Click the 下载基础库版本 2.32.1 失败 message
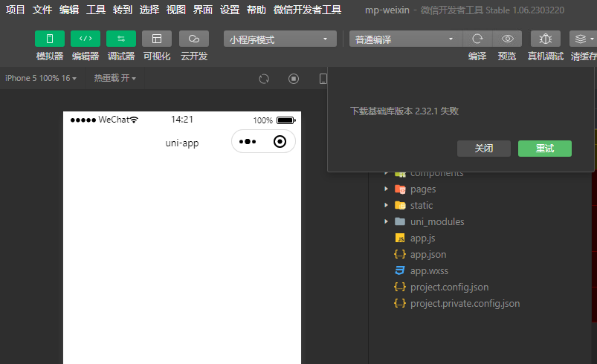This screenshot has height=364, width=597. pos(404,111)
